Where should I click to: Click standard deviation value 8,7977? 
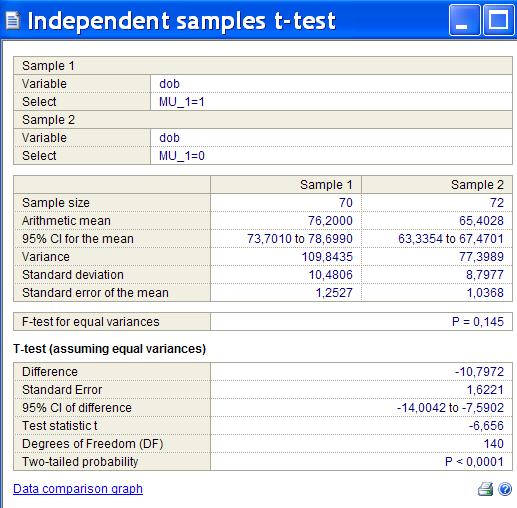[485, 275]
